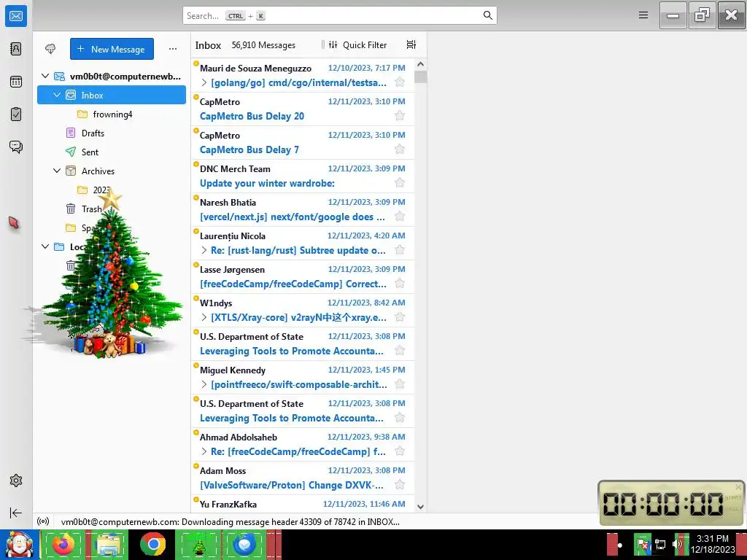Toggle the Quick Filter bar
The height and width of the screenshot is (560, 747).
pyautogui.click(x=358, y=44)
